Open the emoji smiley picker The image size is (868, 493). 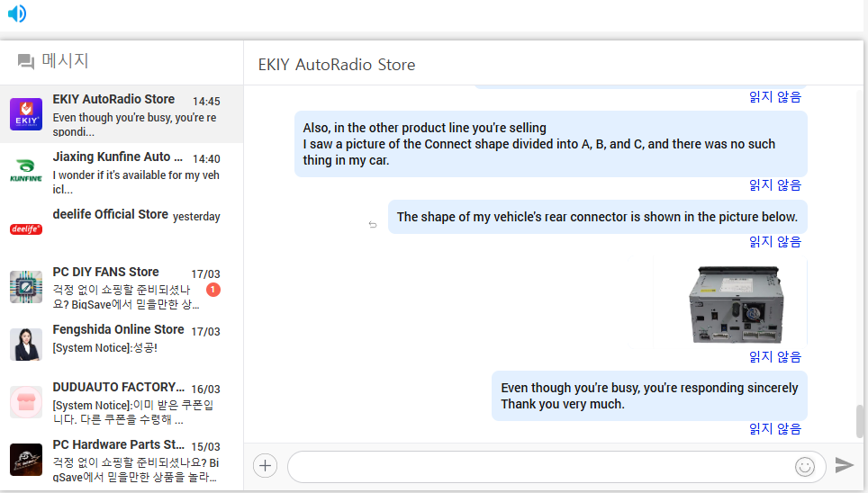(804, 466)
